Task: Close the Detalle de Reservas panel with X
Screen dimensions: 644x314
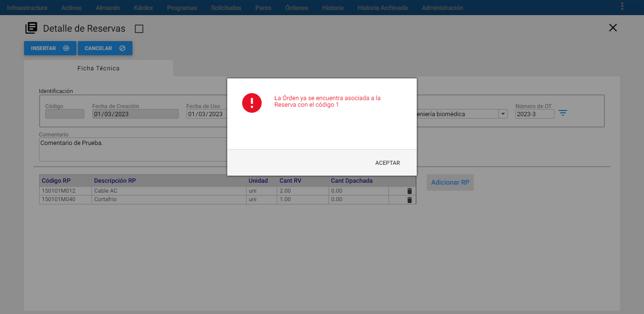Action: click(613, 28)
